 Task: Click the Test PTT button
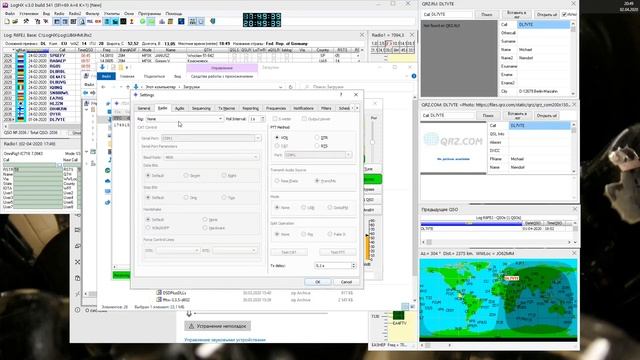click(338, 252)
